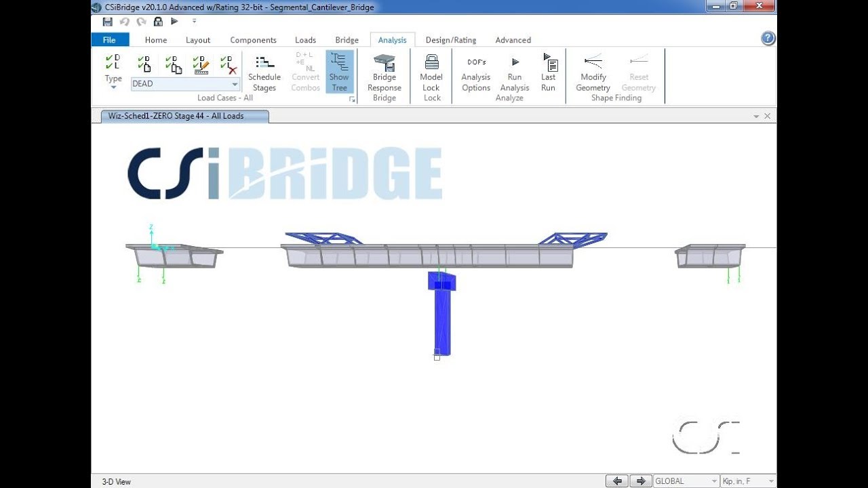Switch to the Bridge ribbon tab

347,40
